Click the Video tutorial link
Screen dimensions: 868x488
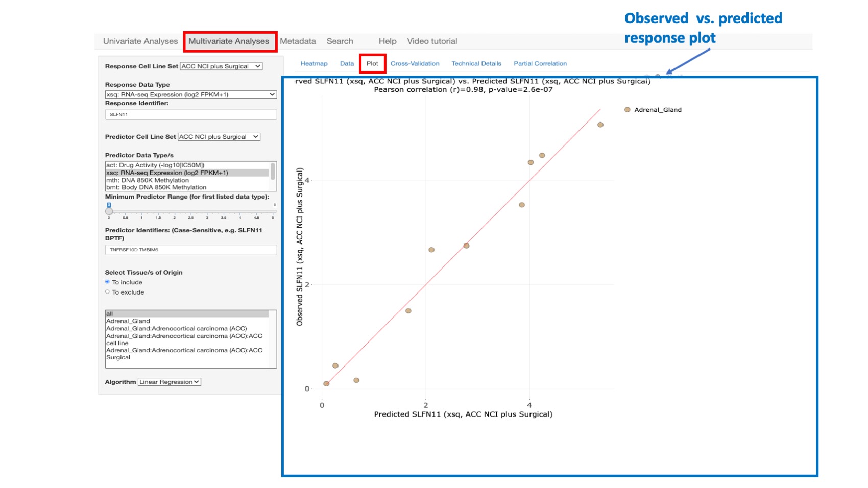pyautogui.click(x=431, y=41)
